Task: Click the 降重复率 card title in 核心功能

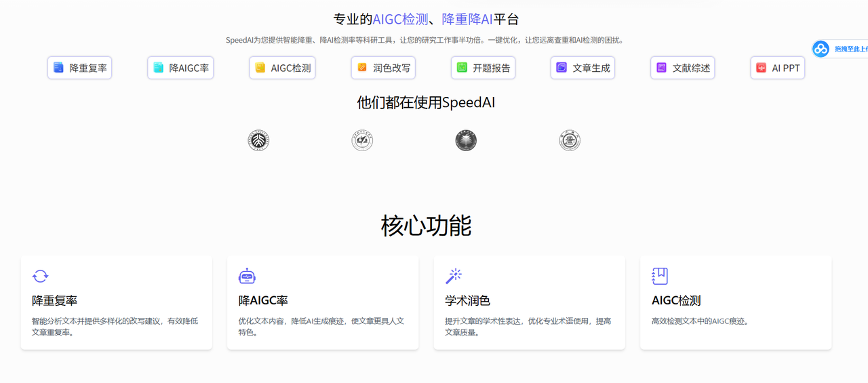Action: (x=55, y=300)
